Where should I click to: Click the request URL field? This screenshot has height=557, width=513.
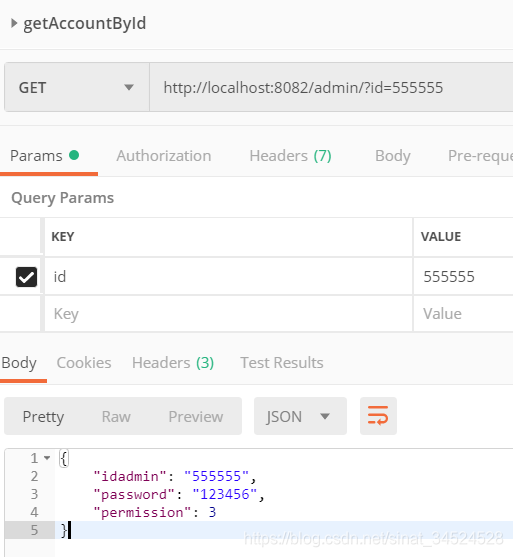[x=331, y=87]
